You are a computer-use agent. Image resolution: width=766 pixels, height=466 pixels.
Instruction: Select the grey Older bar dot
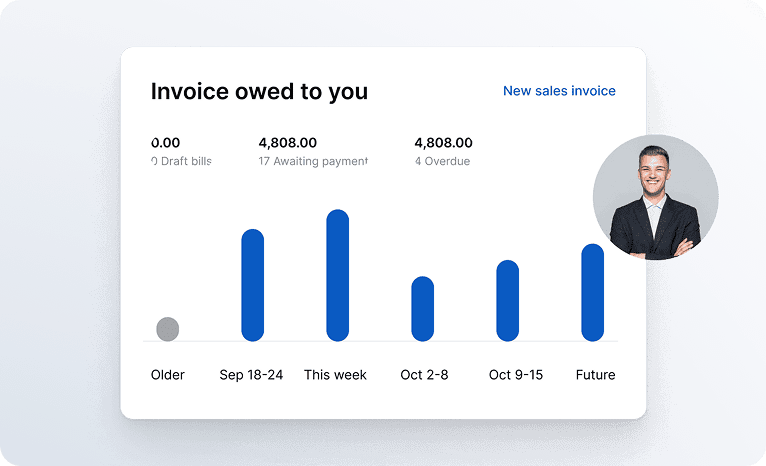click(x=168, y=329)
